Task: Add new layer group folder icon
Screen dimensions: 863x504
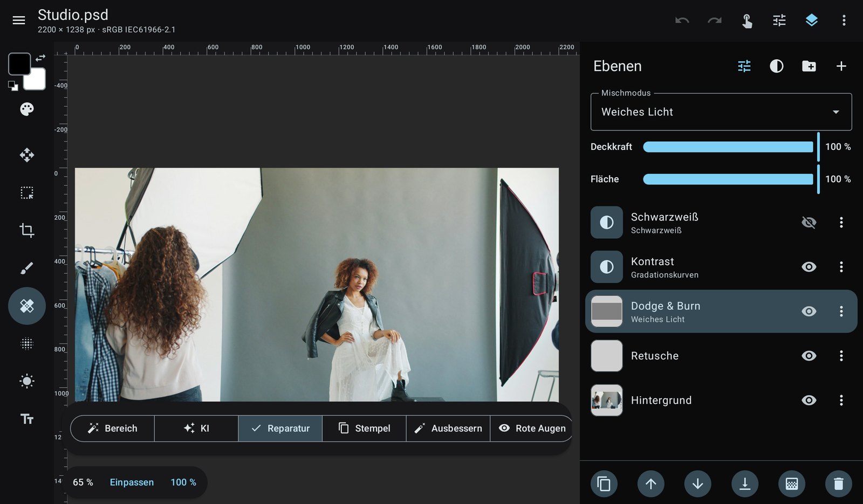Action: coord(809,66)
